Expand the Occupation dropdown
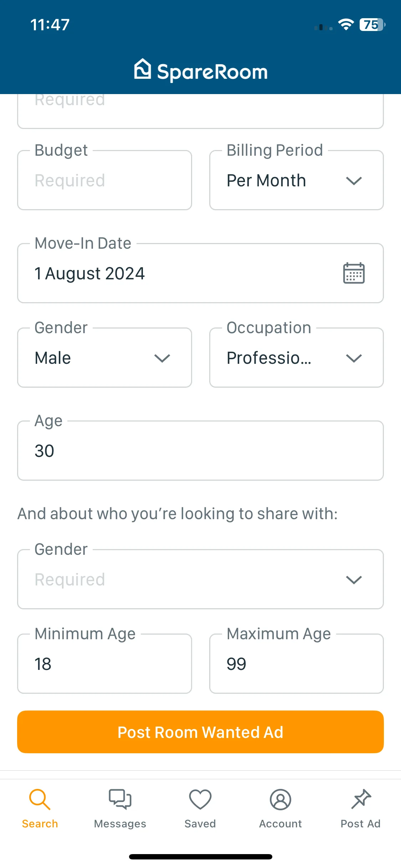 (x=297, y=358)
